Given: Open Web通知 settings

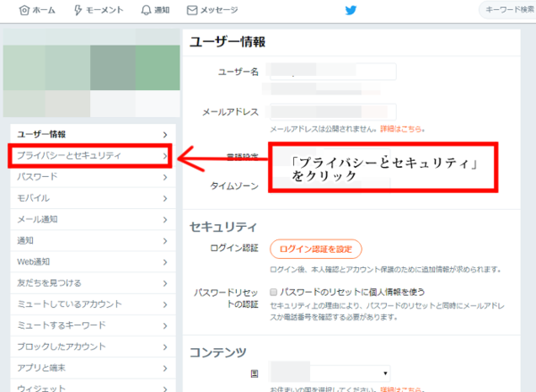Looking at the screenshot, I should pyautogui.click(x=93, y=262).
